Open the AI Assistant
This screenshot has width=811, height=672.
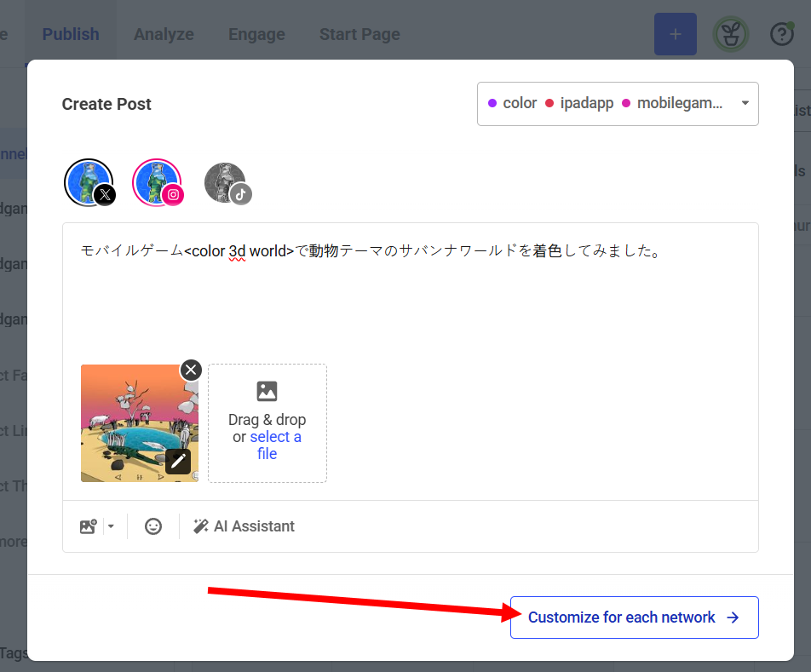pos(244,526)
